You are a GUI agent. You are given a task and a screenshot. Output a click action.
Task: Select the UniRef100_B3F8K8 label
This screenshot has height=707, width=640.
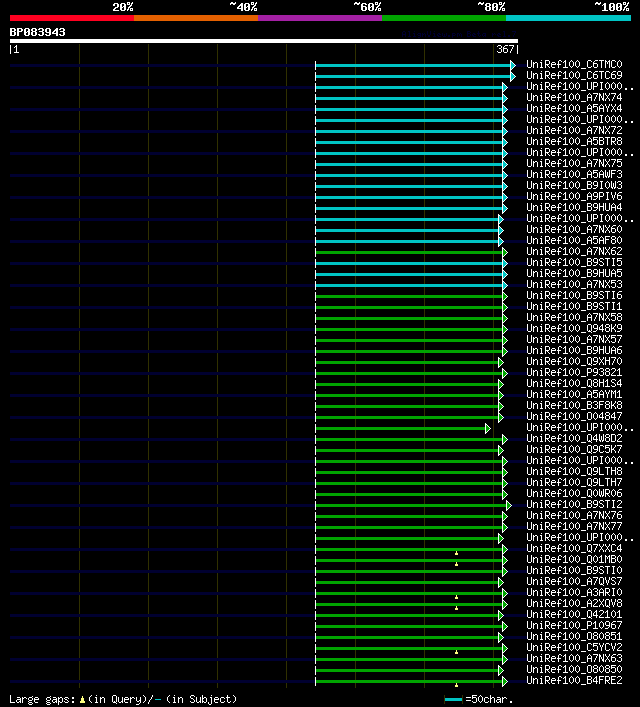pyautogui.click(x=574, y=405)
